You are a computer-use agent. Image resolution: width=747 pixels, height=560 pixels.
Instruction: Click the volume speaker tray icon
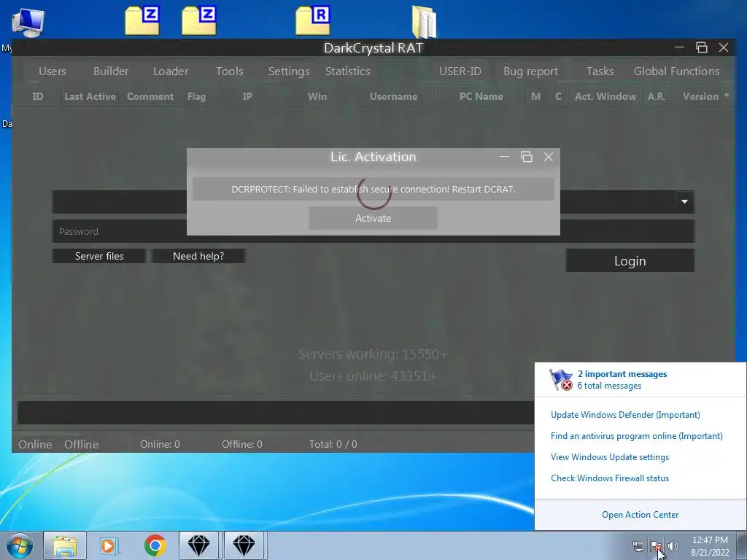(x=673, y=546)
